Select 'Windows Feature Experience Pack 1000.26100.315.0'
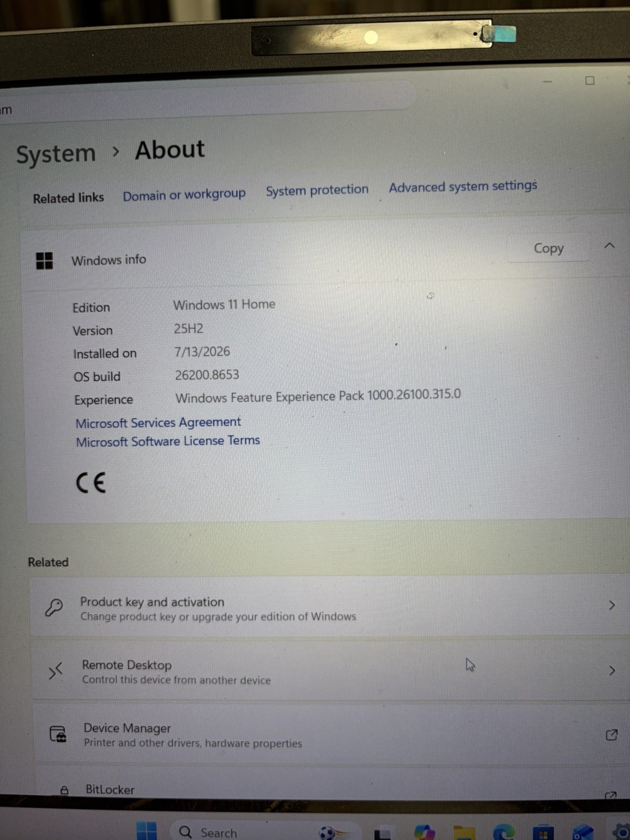The height and width of the screenshot is (840, 630). point(318,396)
